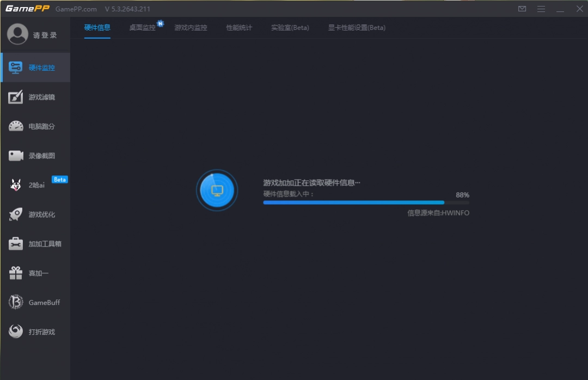Open the 桌面监控 desktop monitor tab
The width and height of the screenshot is (588, 380).
tap(143, 26)
